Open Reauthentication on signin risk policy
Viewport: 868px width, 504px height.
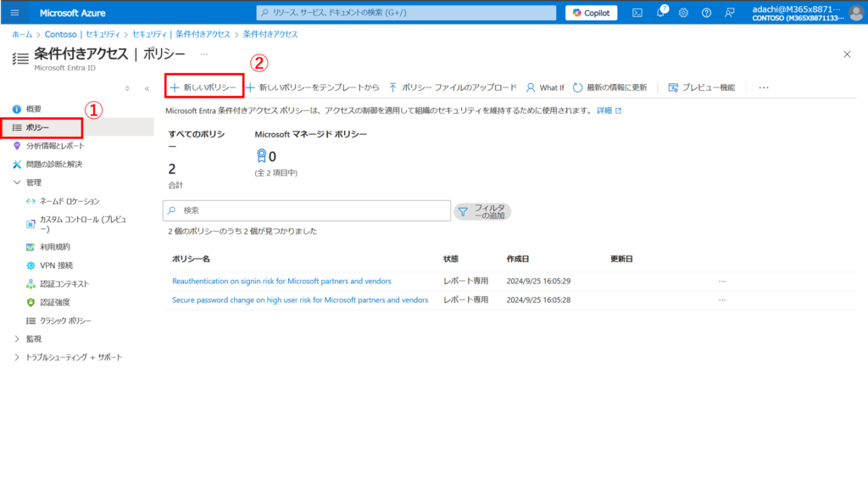coord(281,282)
